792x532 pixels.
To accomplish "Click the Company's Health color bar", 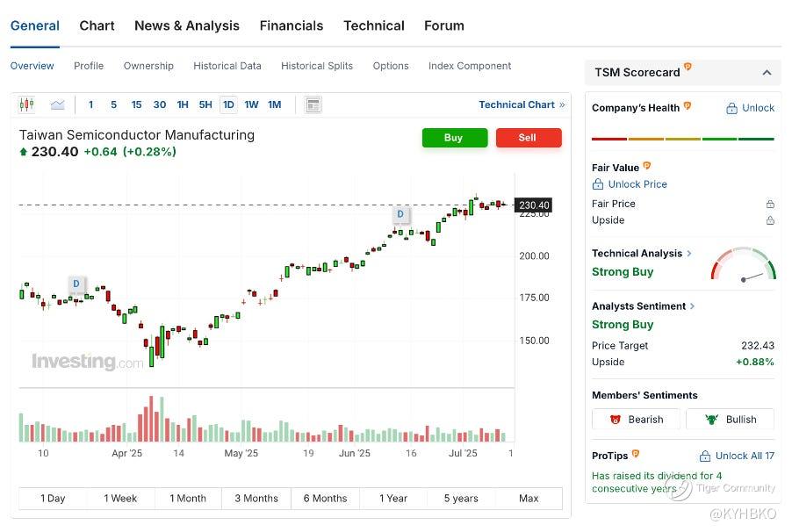I will [682, 139].
